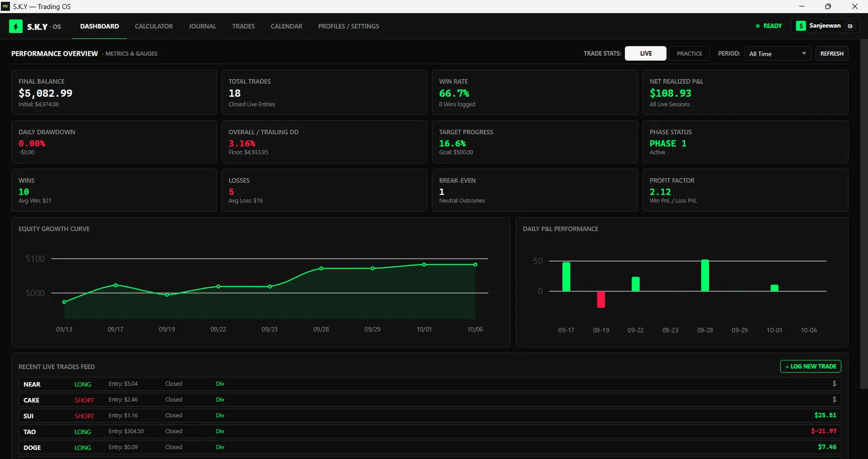The image size is (868, 459).
Task: Go to the CALCULATOR tab
Action: pos(154,26)
